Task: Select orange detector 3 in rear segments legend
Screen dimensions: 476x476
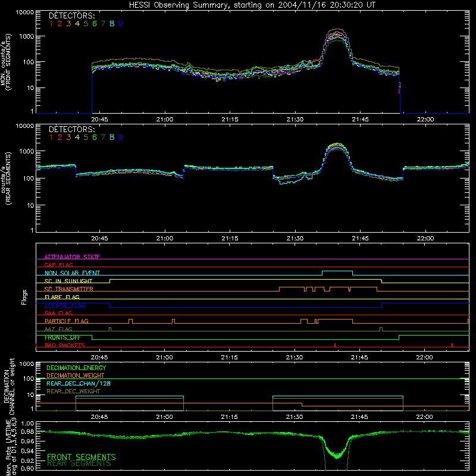Action: point(68,137)
